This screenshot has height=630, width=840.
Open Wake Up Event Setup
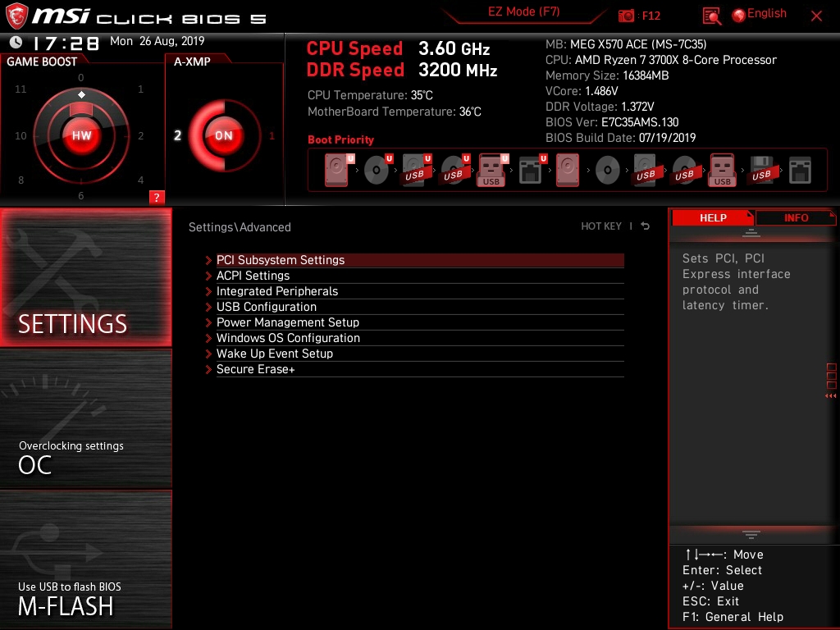pyautogui.click(x=420, y=354)
